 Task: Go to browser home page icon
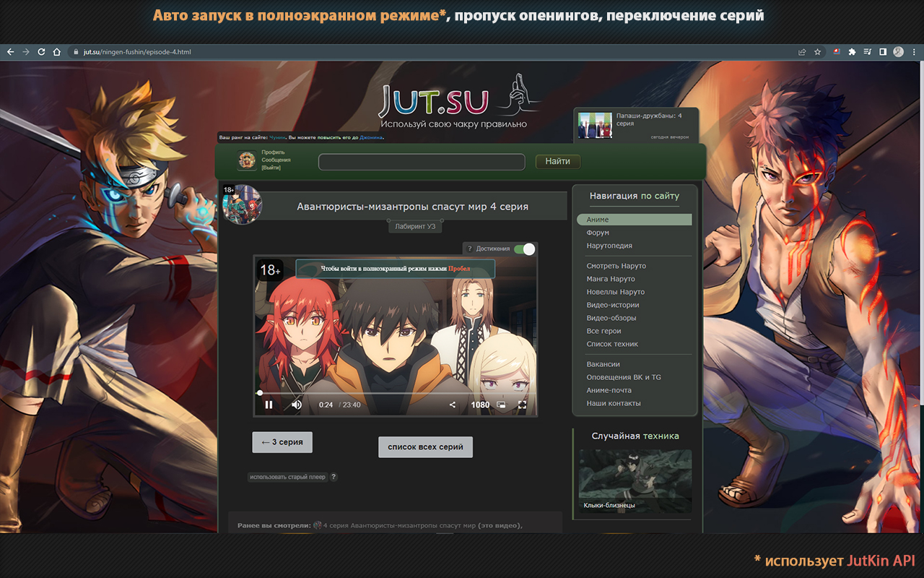tap(56, 52)
